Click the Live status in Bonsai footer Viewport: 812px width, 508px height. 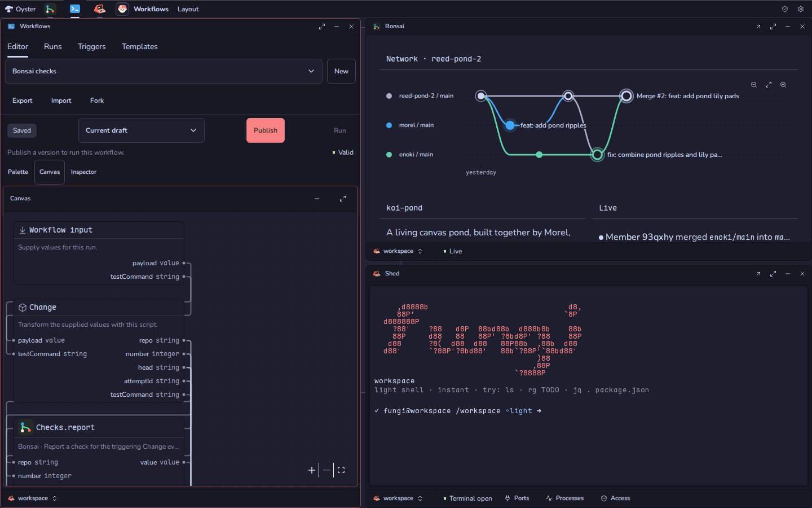[x=452, y=251]
